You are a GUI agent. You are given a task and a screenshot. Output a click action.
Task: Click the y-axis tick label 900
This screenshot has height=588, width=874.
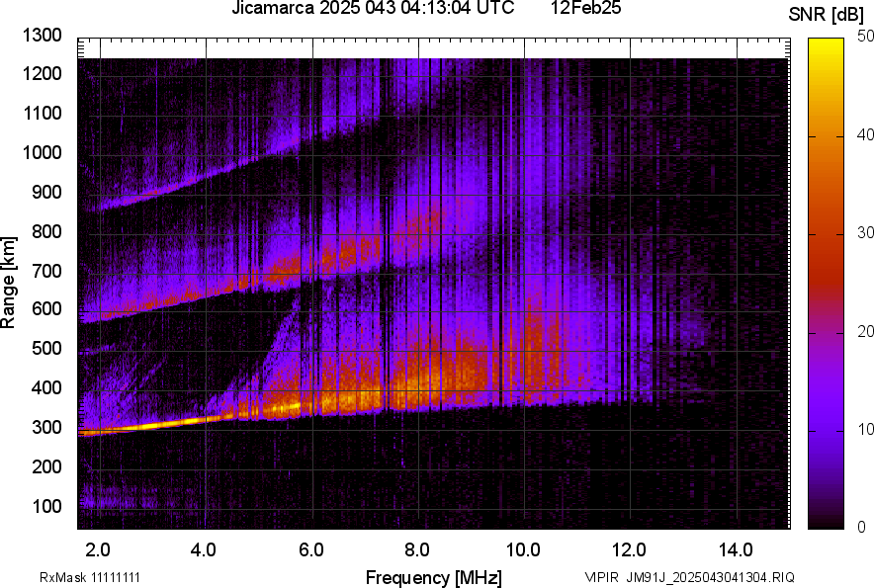tap(46, 192)
